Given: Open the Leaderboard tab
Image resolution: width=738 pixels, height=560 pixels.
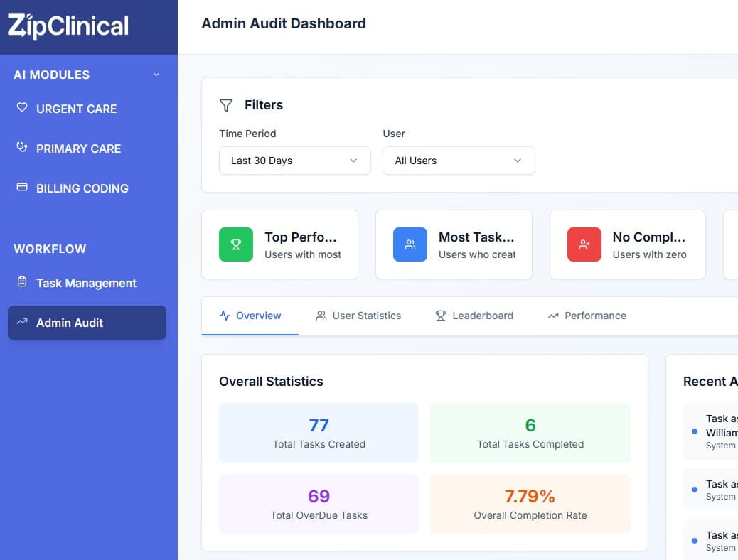Looking at the screenshot, I should click(x=474, y=316).
